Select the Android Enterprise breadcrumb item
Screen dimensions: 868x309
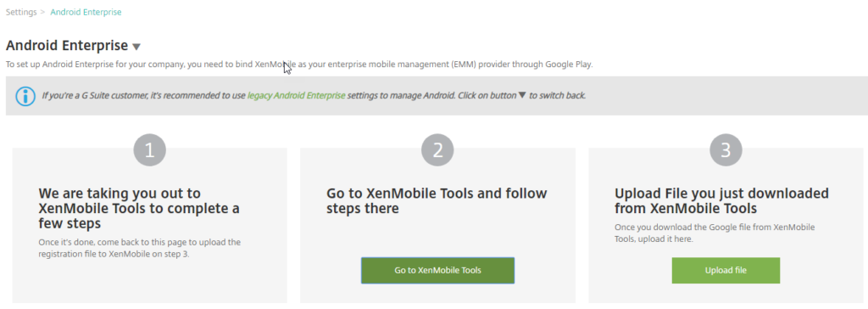pos(86,12)
